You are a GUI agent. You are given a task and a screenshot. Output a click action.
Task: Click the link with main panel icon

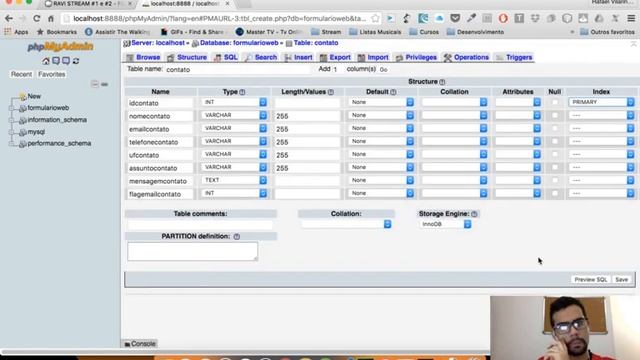tap(104, 84)
